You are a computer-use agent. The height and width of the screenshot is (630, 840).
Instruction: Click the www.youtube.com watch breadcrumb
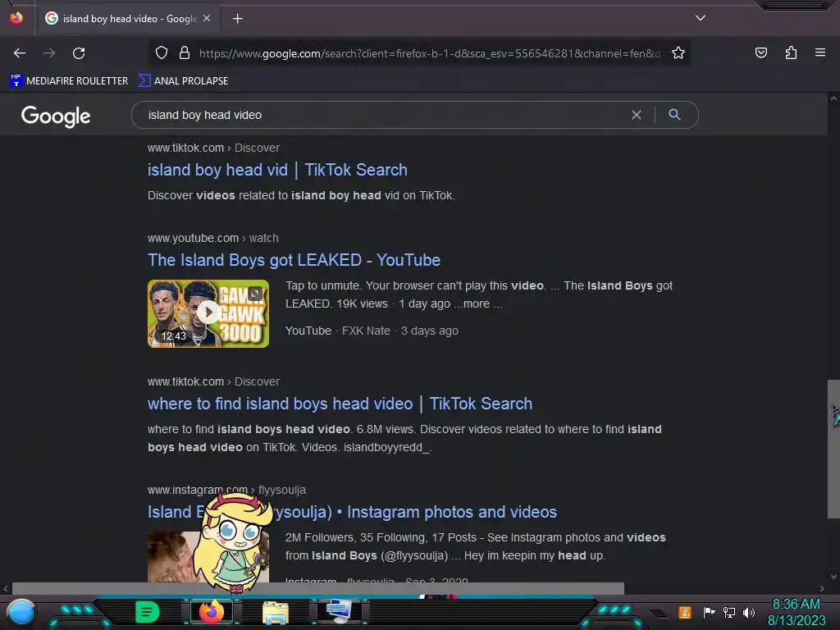click(x=212, y=238)
